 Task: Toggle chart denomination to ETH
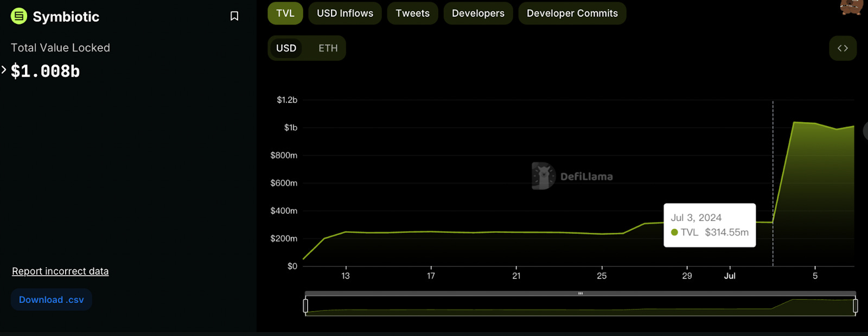point(328,48)
